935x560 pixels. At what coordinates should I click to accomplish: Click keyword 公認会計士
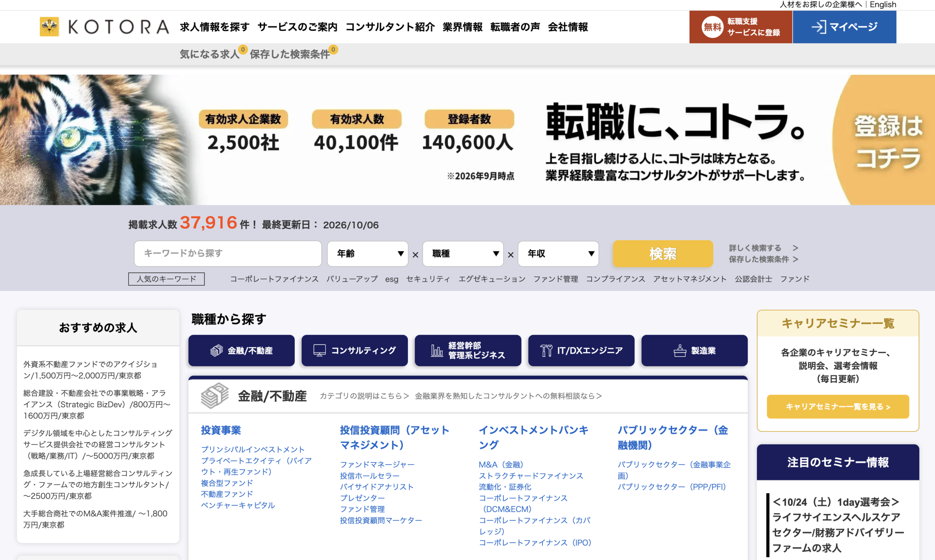753,279
